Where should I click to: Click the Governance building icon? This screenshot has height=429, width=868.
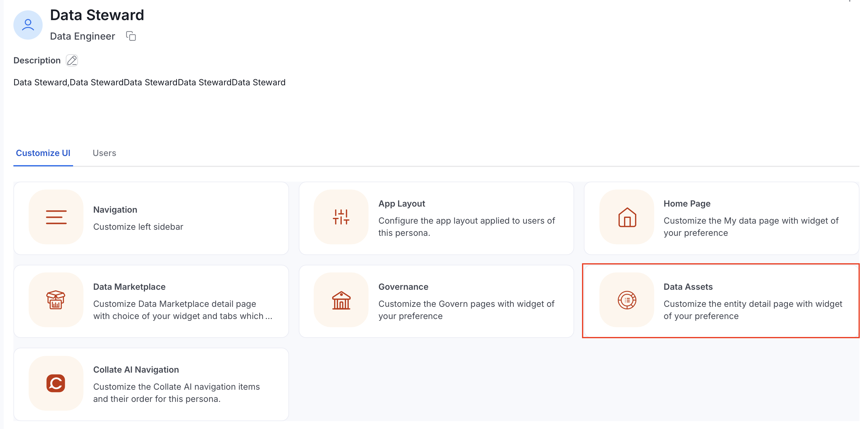click(x=341, y=300)
